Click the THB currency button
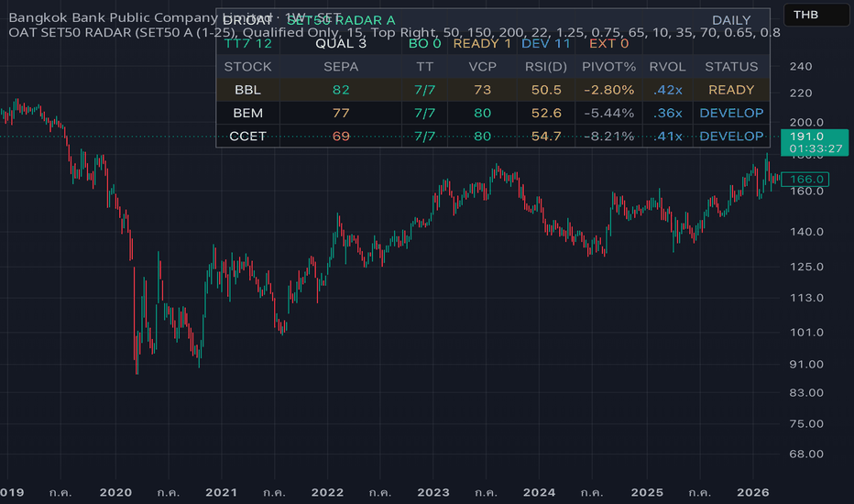Screen dimensions: 854x504 [816, 15]
